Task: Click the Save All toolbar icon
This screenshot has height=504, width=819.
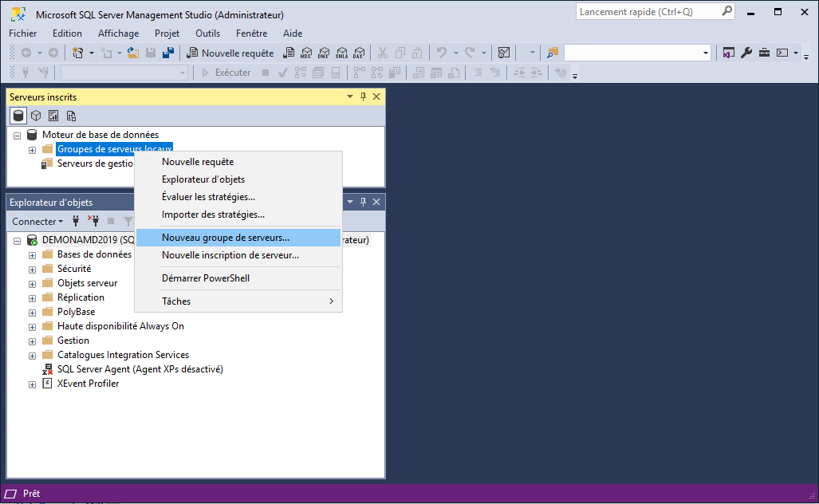Action: click(168, 53)
